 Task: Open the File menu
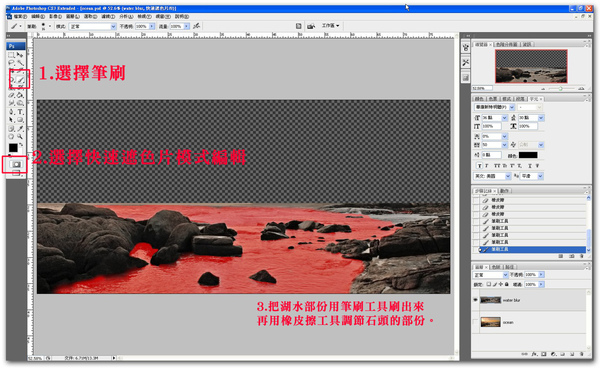pos(20,16)
